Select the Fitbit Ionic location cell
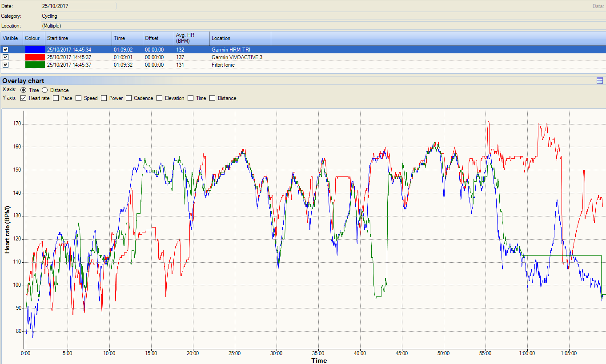This screenshot has width=606, height=364. [241, 64]
